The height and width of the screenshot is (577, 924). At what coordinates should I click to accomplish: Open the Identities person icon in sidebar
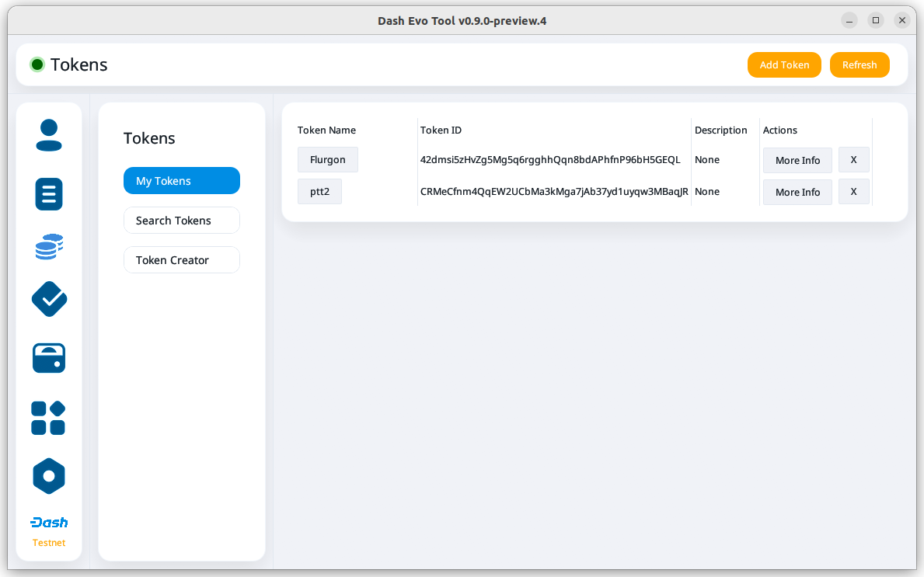(x=49, y=135)
